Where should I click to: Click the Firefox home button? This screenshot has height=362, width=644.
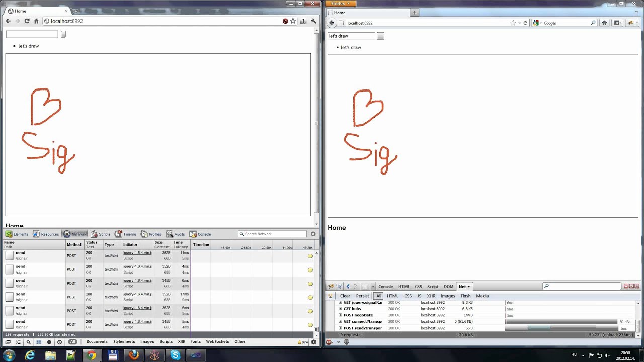pos(604,23)
